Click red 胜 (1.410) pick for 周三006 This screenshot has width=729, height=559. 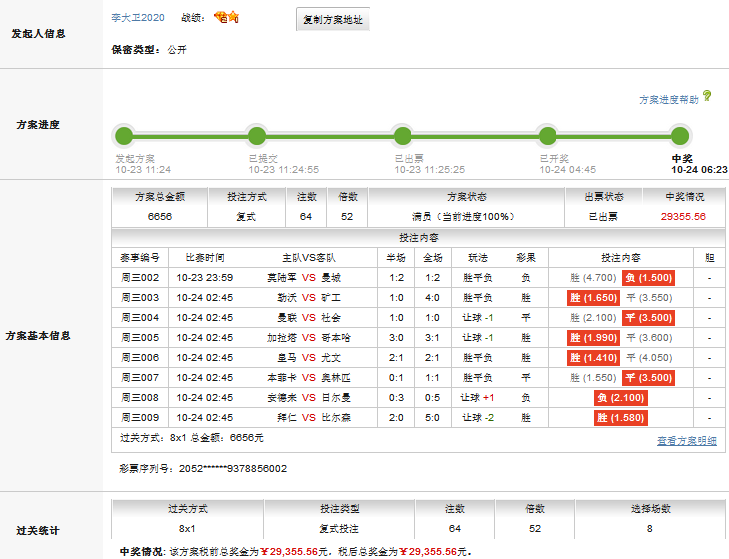point(594,358)
